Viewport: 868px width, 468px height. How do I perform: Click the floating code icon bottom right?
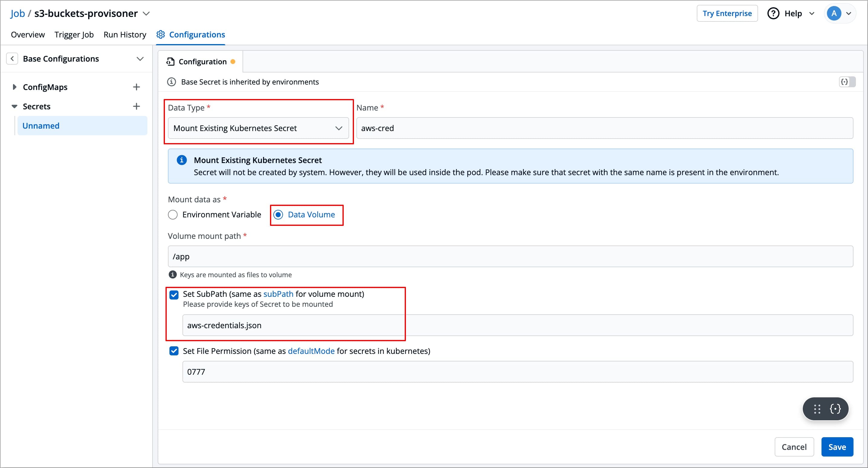835,409
